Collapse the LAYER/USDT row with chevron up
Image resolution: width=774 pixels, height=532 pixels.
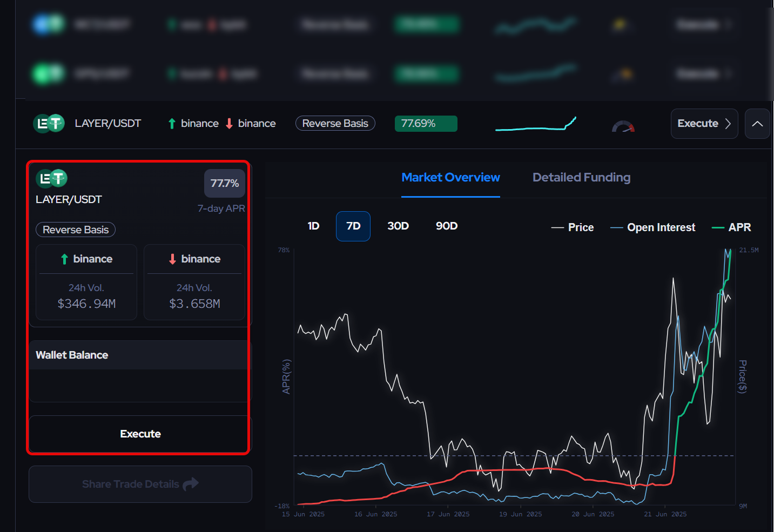click(757, 124)
